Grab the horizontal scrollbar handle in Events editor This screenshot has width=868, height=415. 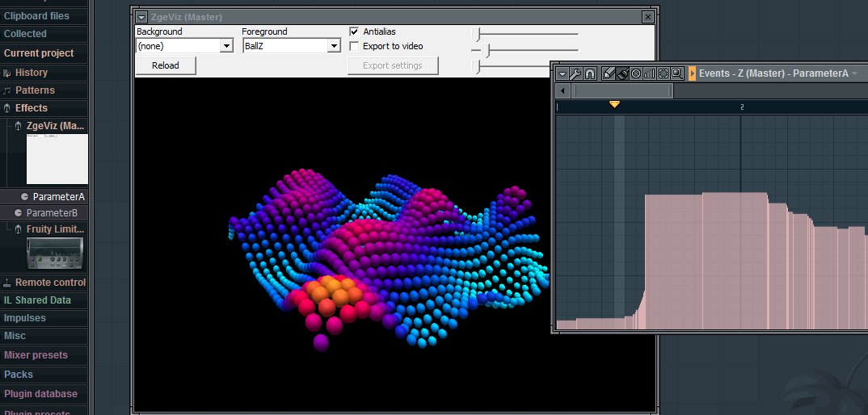[x=622, y=90]
